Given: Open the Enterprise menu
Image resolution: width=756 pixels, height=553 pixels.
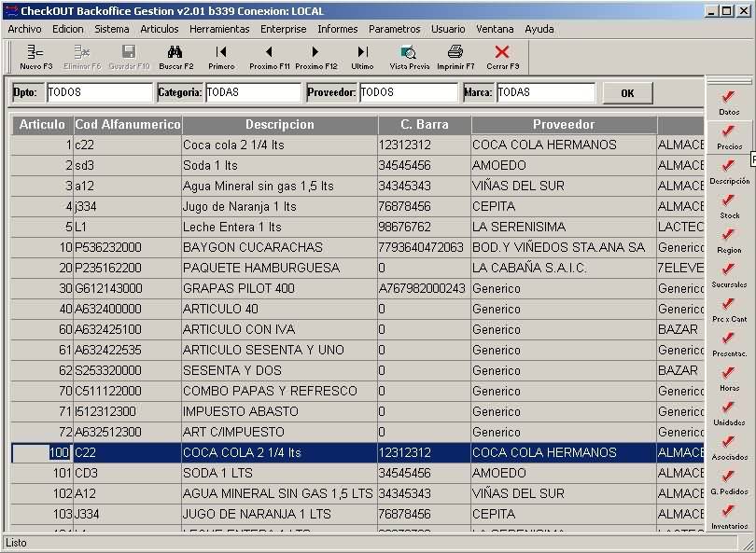Looking at the screenshot, I should pos(284,29).
